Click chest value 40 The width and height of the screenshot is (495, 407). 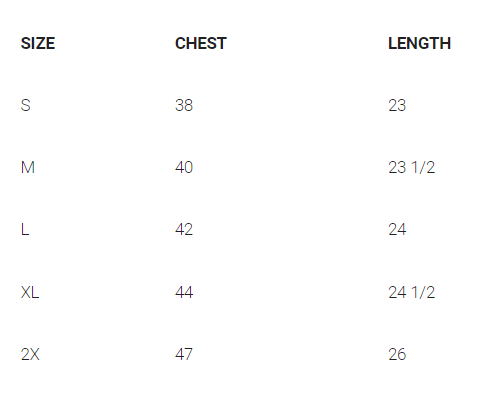(x=184, y=167)
